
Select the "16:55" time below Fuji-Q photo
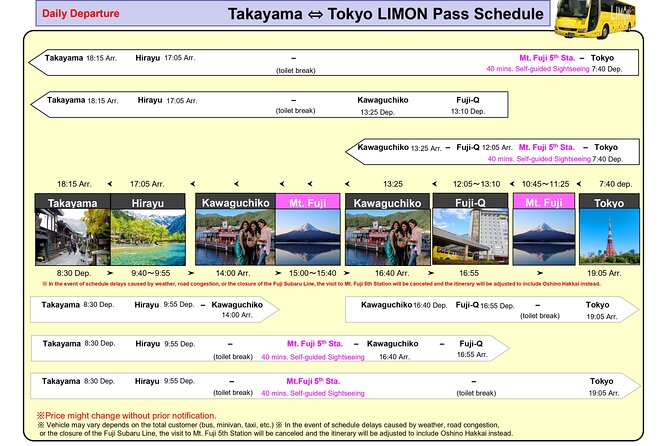(469, 273)
